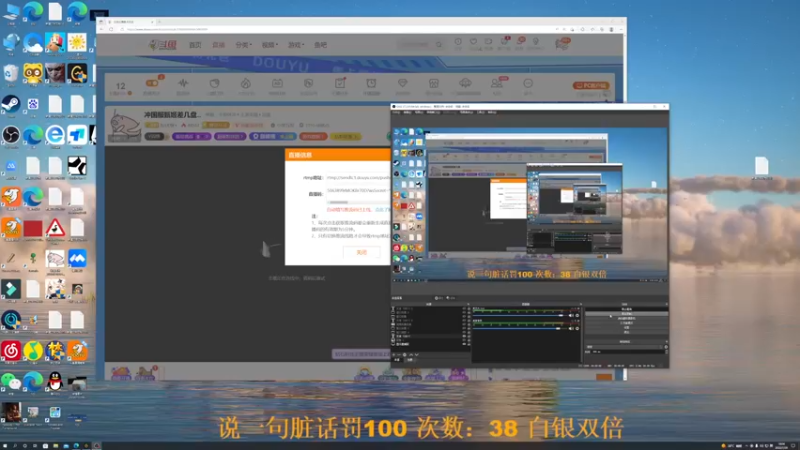Open the blue cloud browser desktop shortcut

(33, 43)
